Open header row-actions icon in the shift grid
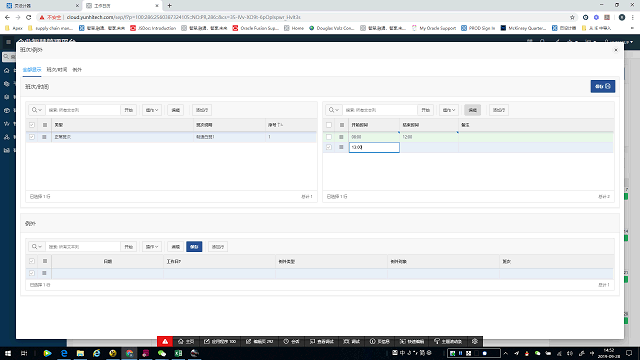The width and height of the screenshot is (640, 360). 45,125
